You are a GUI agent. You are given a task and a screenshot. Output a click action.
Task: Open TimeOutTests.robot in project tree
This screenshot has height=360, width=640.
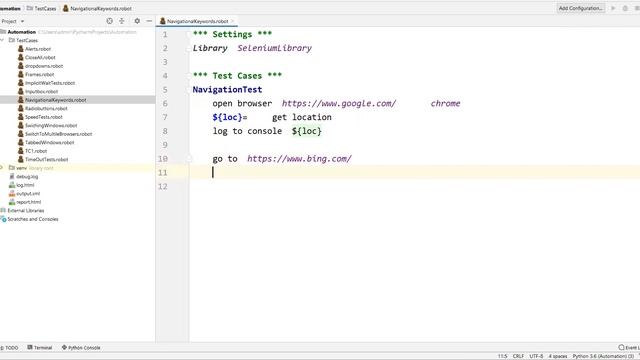(47, 160)
